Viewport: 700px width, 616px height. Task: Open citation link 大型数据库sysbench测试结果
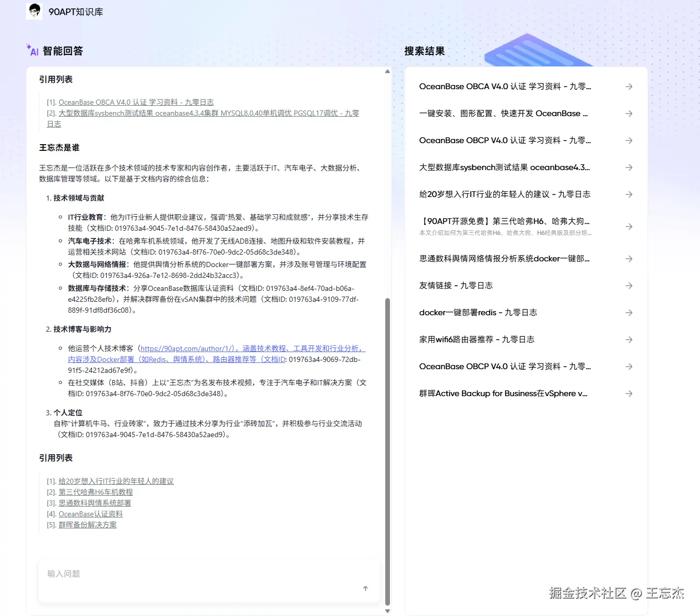tap(203, 118)
